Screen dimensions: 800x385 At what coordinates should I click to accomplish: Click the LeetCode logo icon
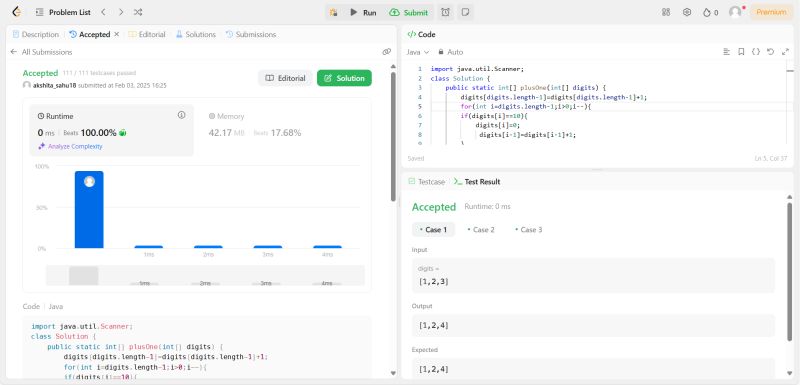click(16, 12)
